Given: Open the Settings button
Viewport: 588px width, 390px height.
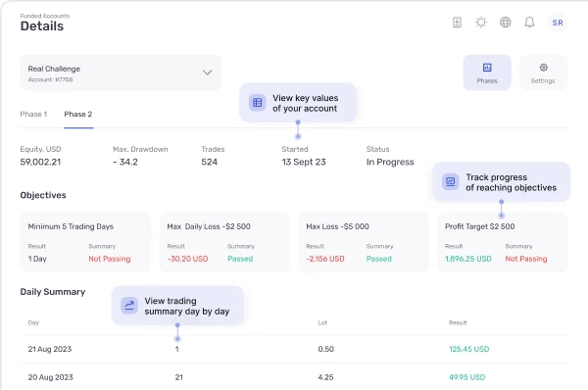Looking at the screenshot, I should pos(543,73).
